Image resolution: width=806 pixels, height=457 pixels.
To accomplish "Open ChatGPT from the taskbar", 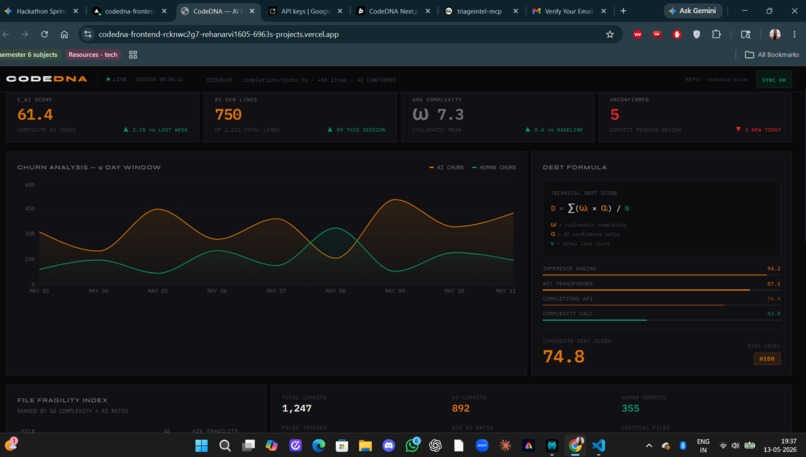I will click(435, 445).
